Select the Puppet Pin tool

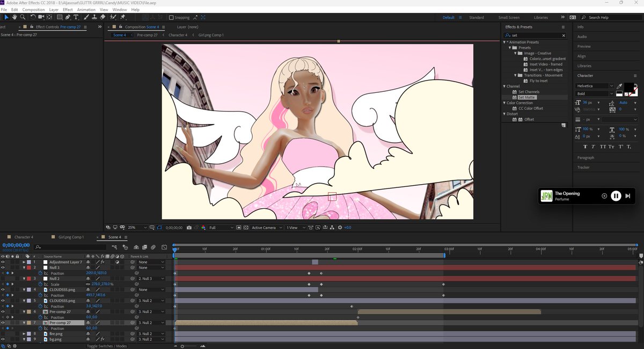pyautogui.click(x=123, y=17)
